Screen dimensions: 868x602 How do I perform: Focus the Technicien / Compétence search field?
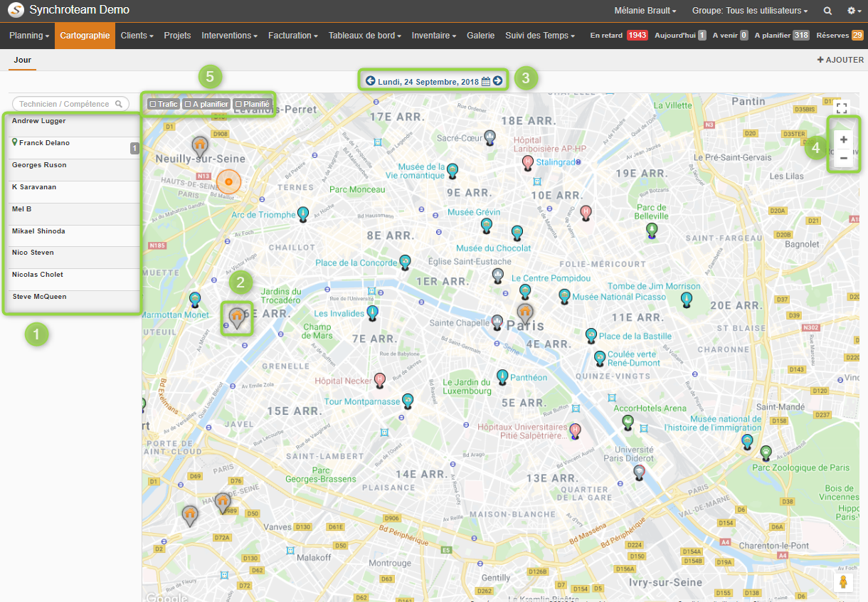tap(71, 104)
